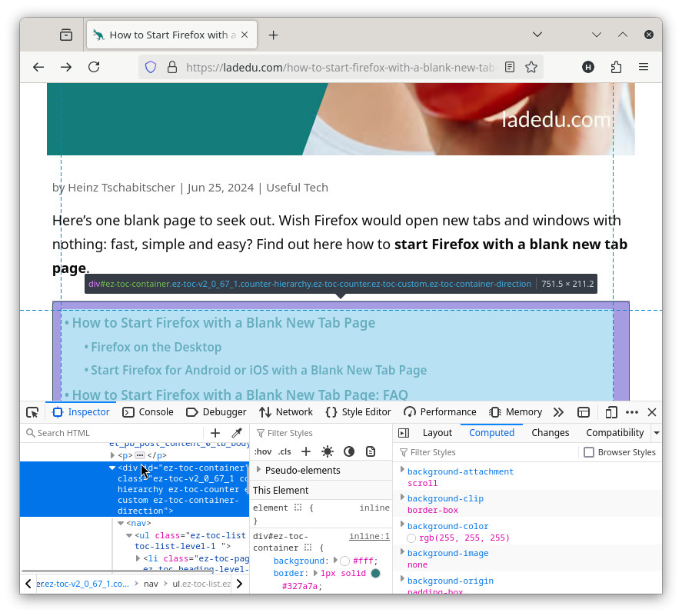Viewport: 682px width, 616px height.
Task: Go back to previous page
Action: 38,67
